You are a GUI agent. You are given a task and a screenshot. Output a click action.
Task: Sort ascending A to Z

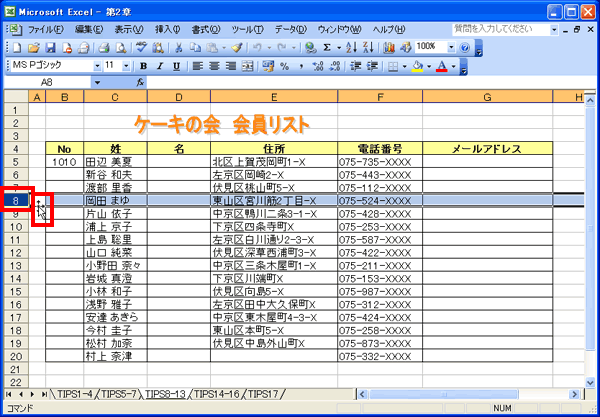pos(351,47)
